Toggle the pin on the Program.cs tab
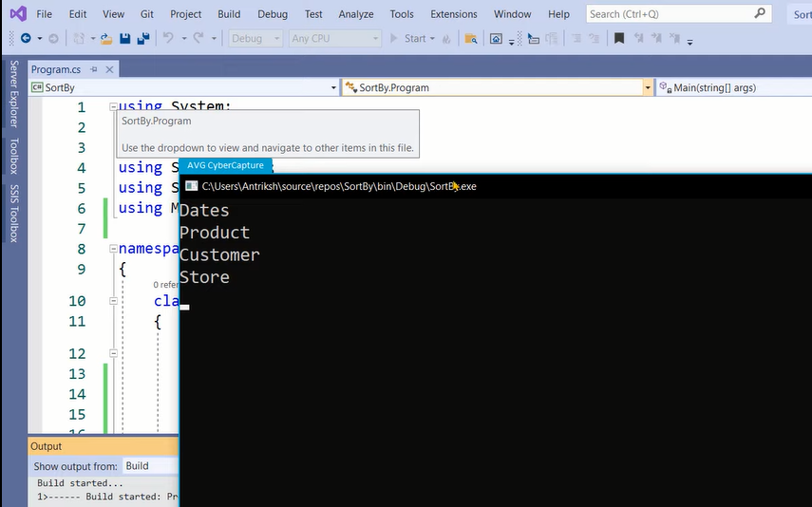The height and width of the screenshot is (507, 812). pos(94,69)
